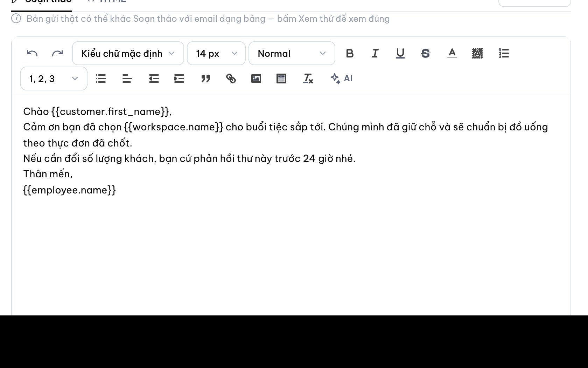This screenshot has height=368, width=588.
Task: Click the line starting "Nếu cần đổi số lượng khách"
Action: 189,158
